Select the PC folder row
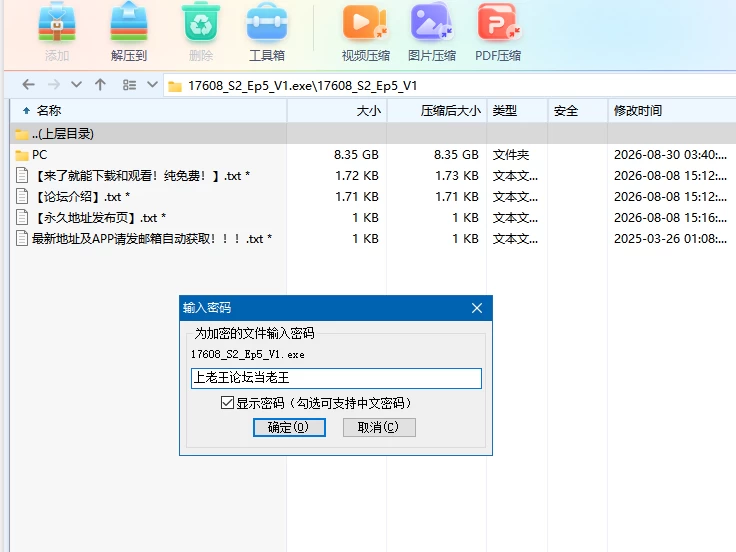This screenshot has width=736, height=552. tap(373, 155)
